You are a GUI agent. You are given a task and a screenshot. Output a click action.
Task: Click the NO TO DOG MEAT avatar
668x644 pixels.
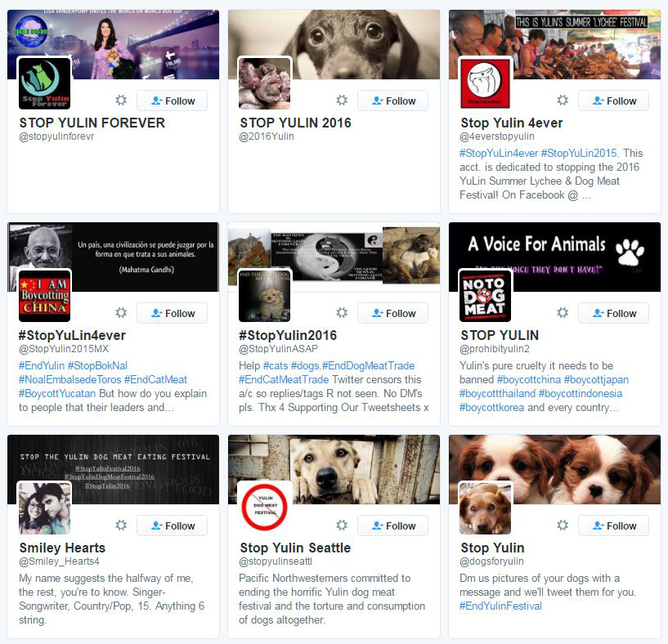[486, 296]
